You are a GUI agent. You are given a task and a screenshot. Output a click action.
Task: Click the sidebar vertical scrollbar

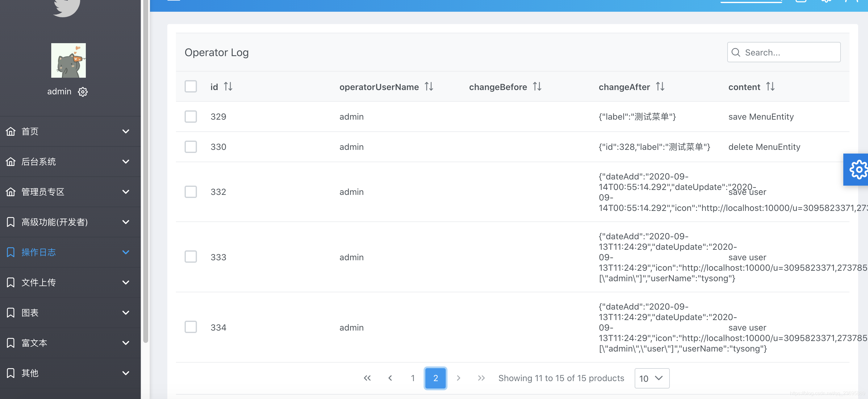146,171
